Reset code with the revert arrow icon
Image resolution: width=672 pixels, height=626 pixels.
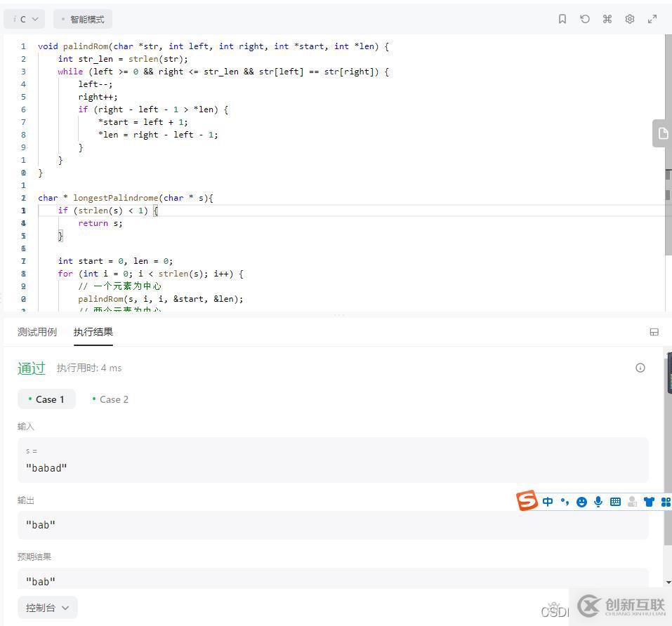tap(585, 19)
